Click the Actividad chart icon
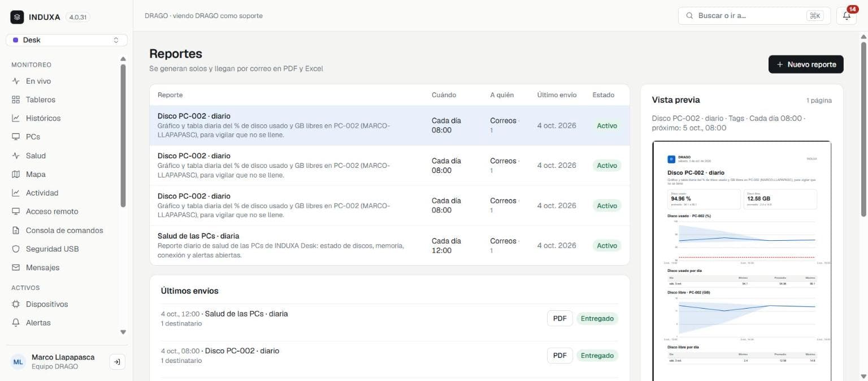The width and height of the screenshot is (868, 381). pyautogui.click(x=16, y=193)
